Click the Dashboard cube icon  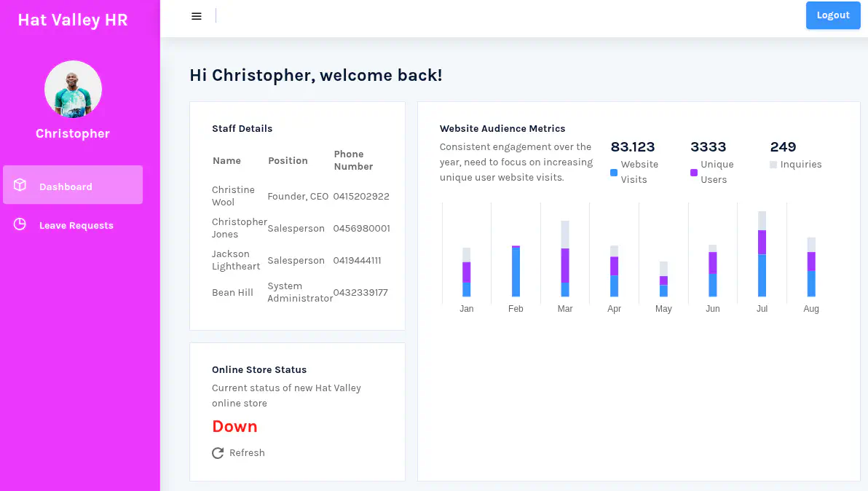20,186
